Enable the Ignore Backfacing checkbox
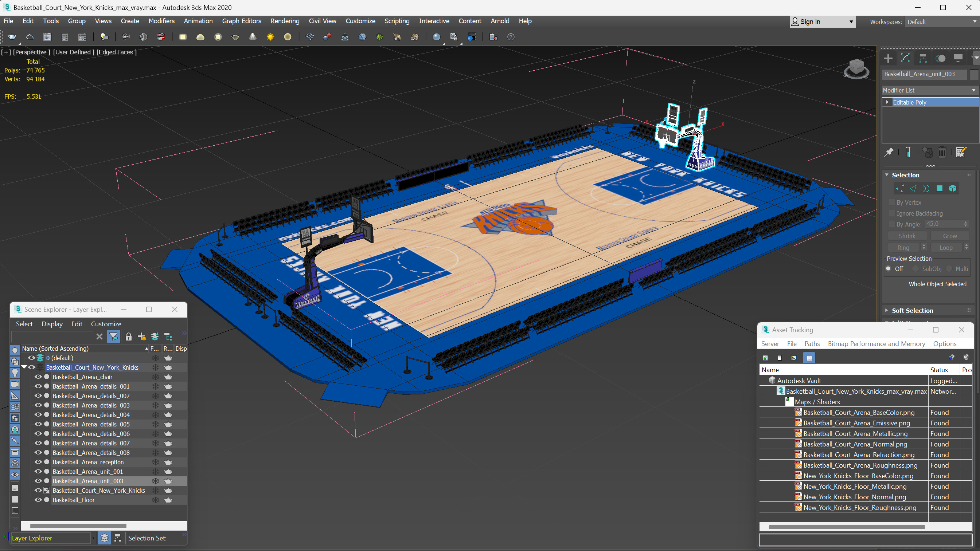 pyautogui.click(x=892, y=213)
